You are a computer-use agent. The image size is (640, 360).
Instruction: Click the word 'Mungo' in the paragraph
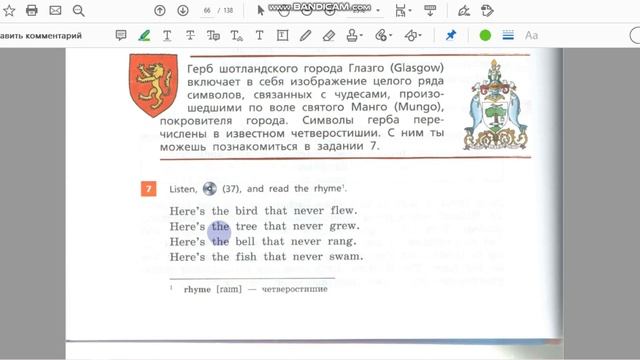[x=418, y=107]
